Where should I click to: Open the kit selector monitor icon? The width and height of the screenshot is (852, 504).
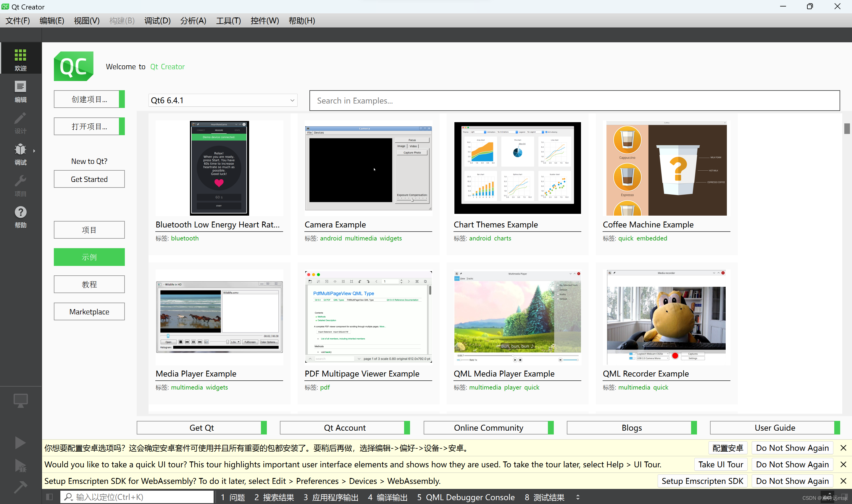coord(20,401)
